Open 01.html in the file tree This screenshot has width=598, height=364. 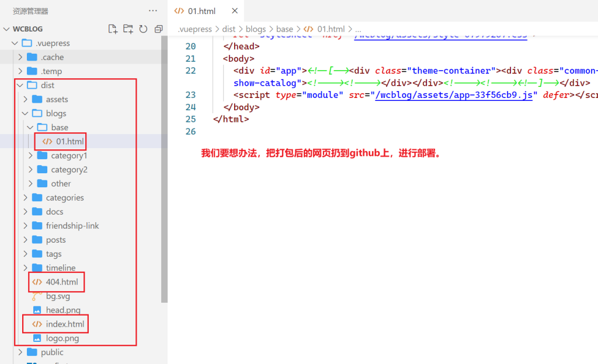(70, 142)
